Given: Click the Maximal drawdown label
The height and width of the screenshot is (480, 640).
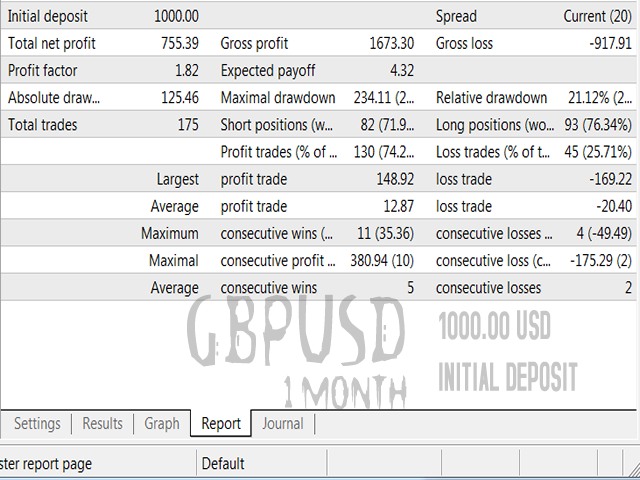Looking at the screenshot, I should [x=276, y=98].
